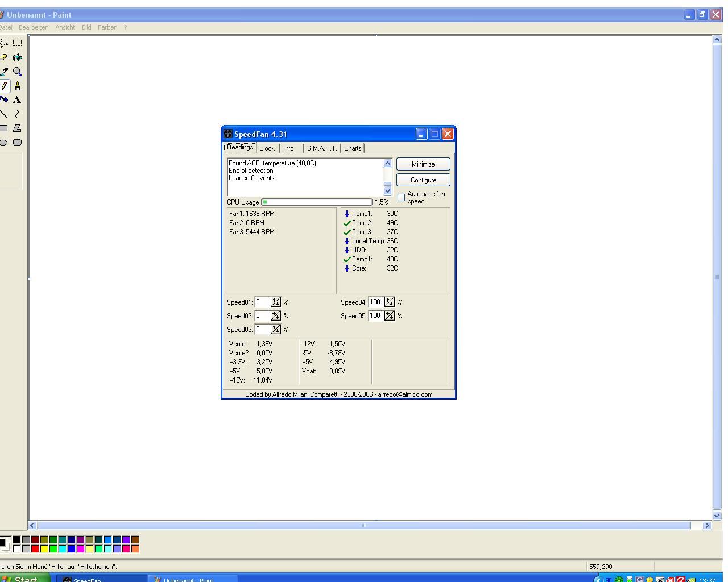The image size is (728, 582).
Task: Select the Polygon tool in Paint
Action: click(x=18, y=128)
